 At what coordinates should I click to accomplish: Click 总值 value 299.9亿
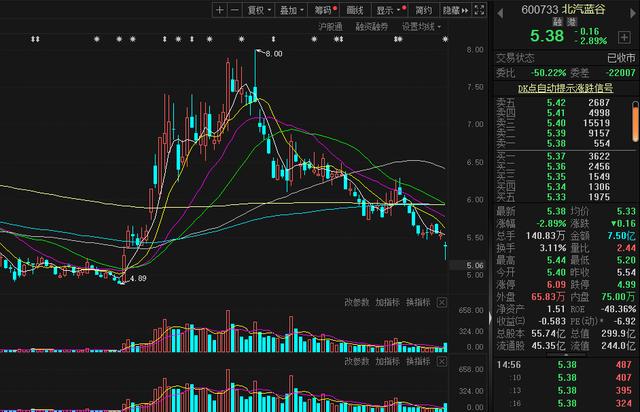(618, 334)
